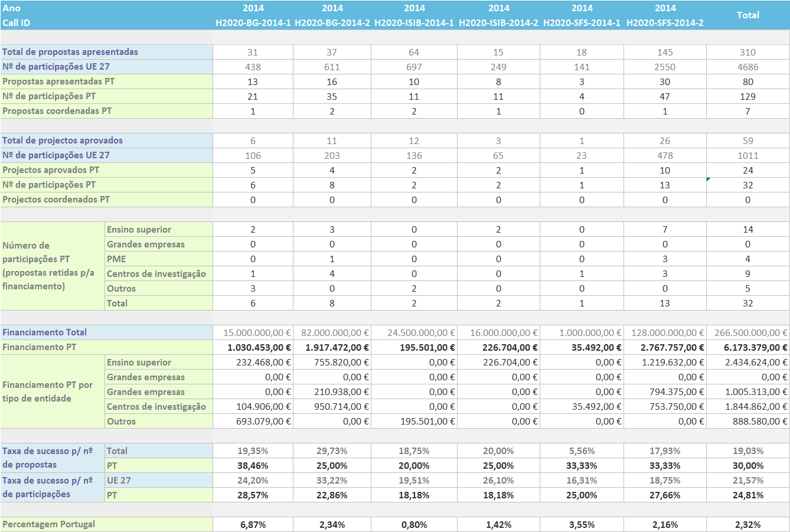Click the 'Total' column header
Screen dimensions: 790x532
748,15
